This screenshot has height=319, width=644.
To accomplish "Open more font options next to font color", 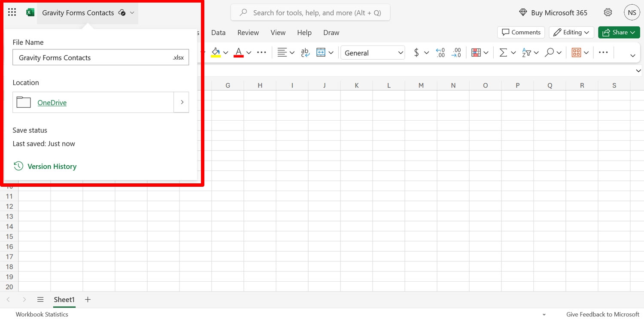I will tap(261, 52).
